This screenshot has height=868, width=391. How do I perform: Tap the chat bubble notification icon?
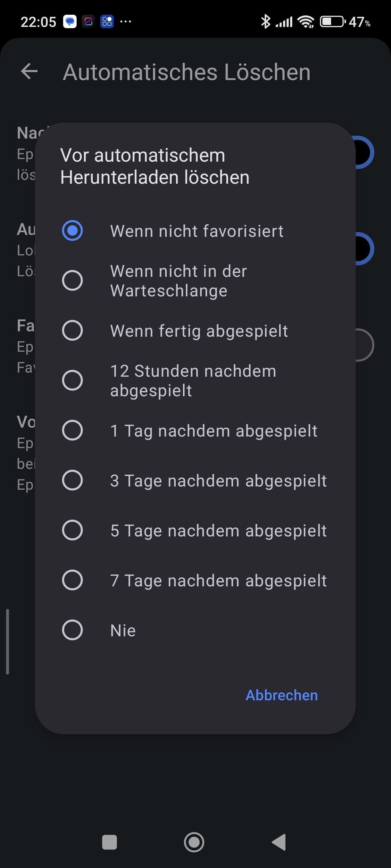coord(70,22)
